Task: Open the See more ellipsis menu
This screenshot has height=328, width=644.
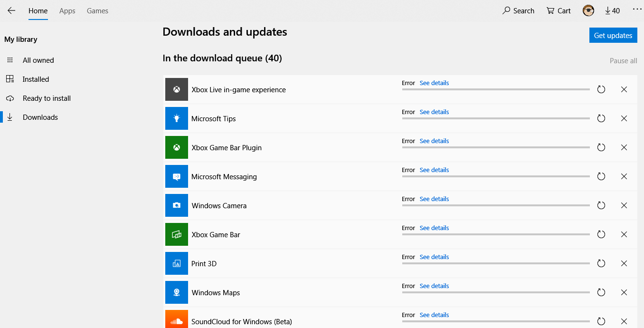Action: coord(637,10)
